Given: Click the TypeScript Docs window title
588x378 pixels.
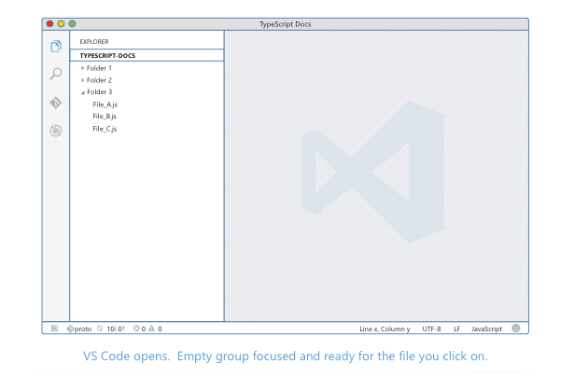Looking at the screenshot, I should tap(286, 24).
